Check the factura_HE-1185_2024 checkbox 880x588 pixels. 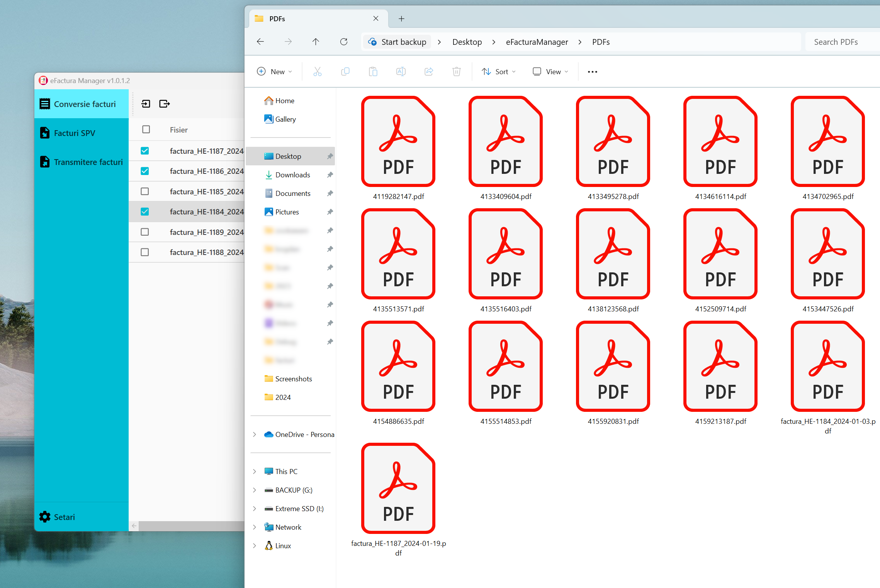point(145,191)
